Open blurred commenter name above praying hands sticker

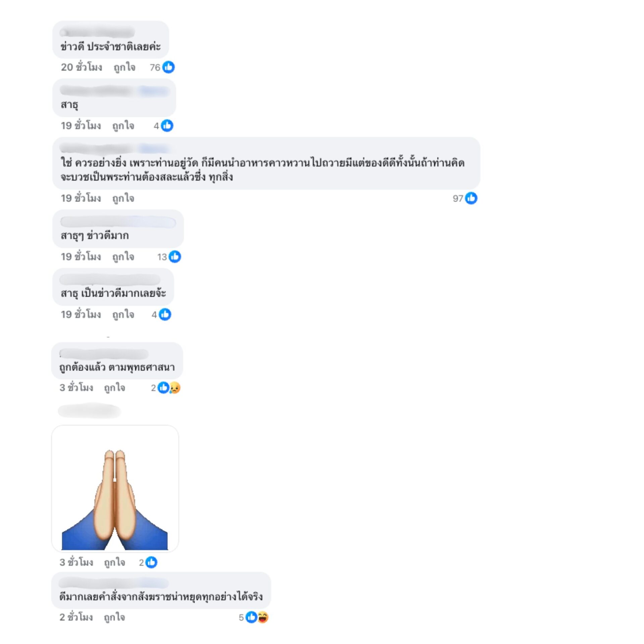pyautogui.click(x=89, y=412)
